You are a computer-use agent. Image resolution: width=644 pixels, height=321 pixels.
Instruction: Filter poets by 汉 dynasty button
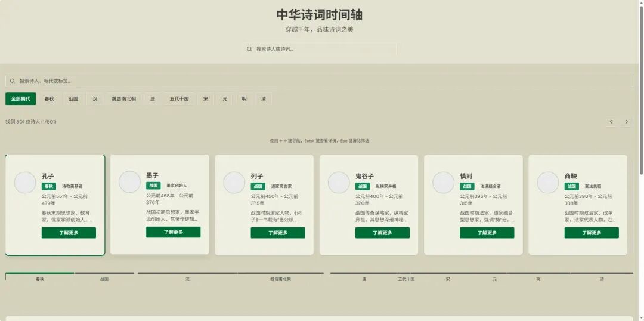click(x=95, y=99)
